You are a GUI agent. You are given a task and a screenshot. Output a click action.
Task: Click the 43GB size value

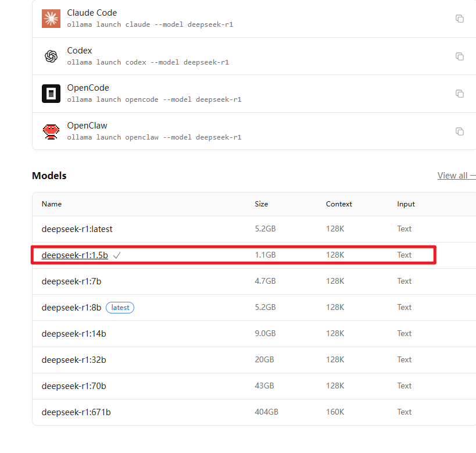tap(264, 386)
